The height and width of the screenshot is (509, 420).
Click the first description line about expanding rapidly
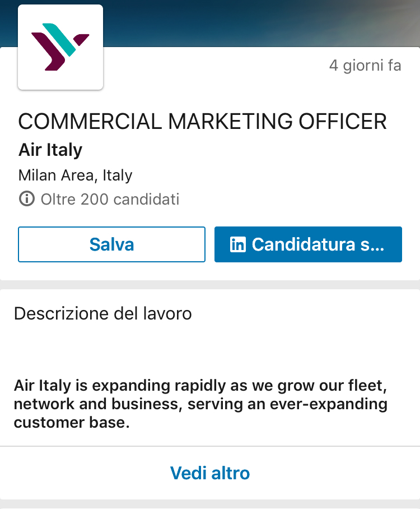[x=201, y=386]
